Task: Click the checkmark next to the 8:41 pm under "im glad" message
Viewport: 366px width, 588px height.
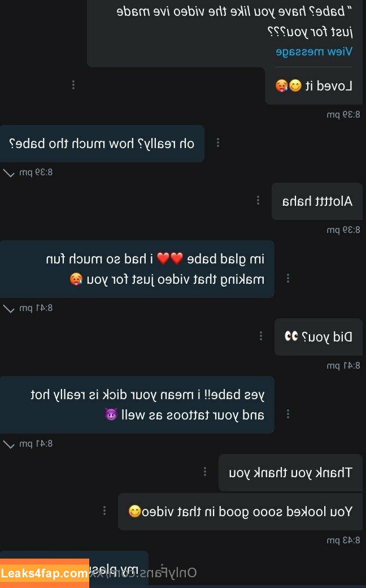Action: (x=8, y=309)
